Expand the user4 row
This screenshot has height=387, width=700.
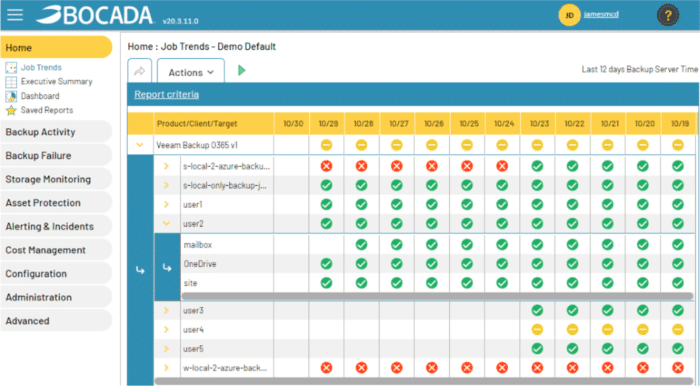pos(166,329)
